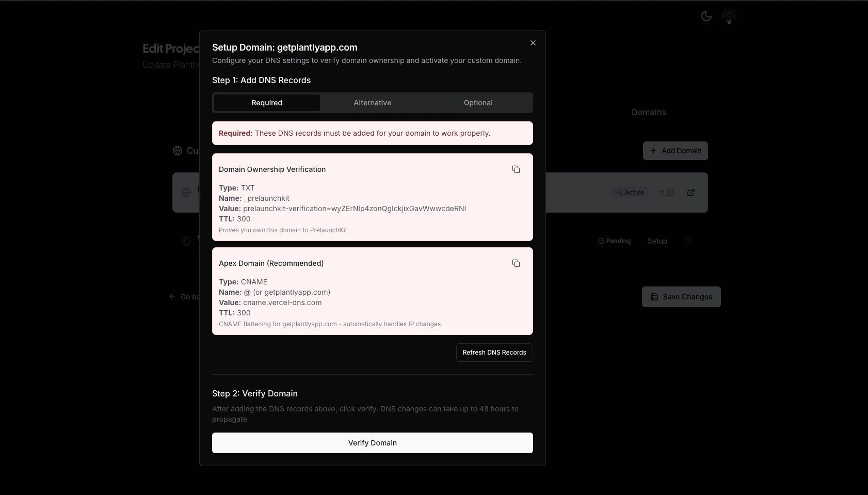The height and width of the screenshot is (495, 868).
Task: Toggle dark mode with the moon icon
Action: coord(706,17)
